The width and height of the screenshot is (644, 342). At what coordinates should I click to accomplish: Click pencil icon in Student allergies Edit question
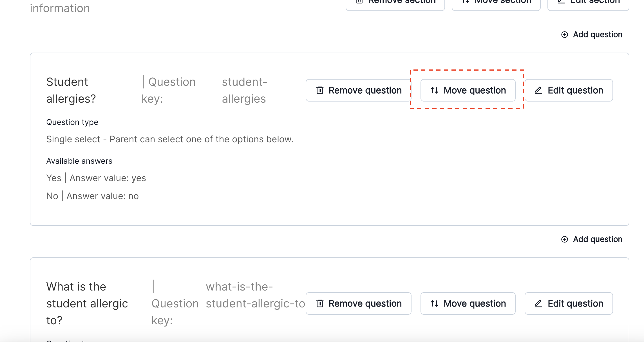(x=538, y=90)
